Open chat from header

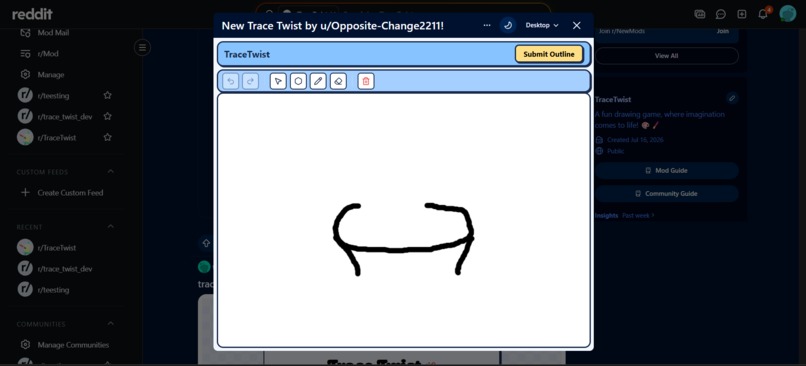(721, 14)
